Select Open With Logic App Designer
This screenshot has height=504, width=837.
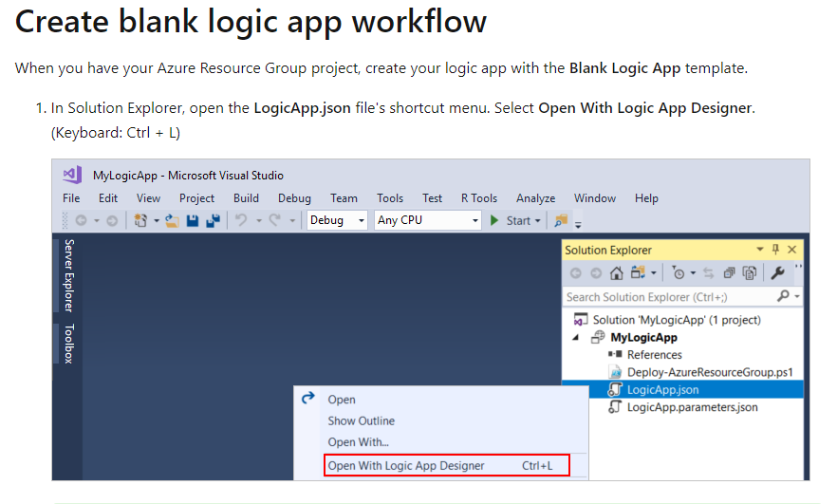point(446,465)
